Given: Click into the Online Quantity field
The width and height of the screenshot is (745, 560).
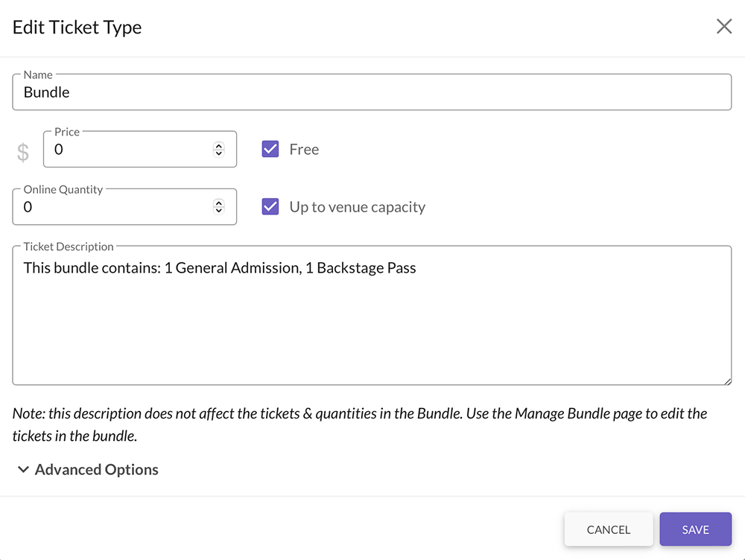Looking at the screenshot, I should (x=124, y=206).
